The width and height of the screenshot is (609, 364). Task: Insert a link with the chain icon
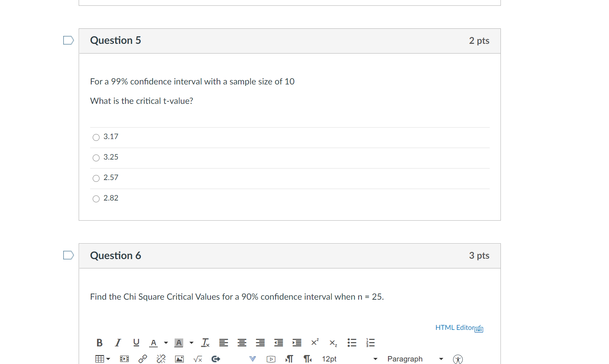click(x=143, y=359)
